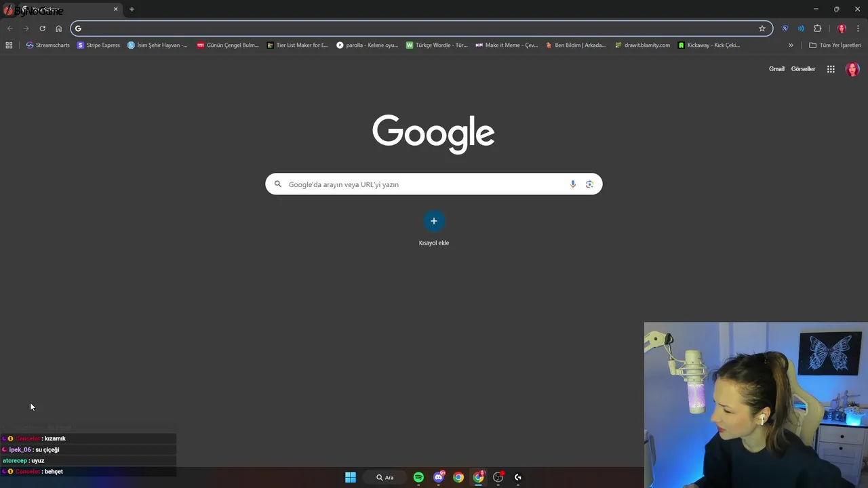Open the Günün Çengel Bulmaca bookmark
The width and height of the screenshot is (868, 488).
click(228, 45)
